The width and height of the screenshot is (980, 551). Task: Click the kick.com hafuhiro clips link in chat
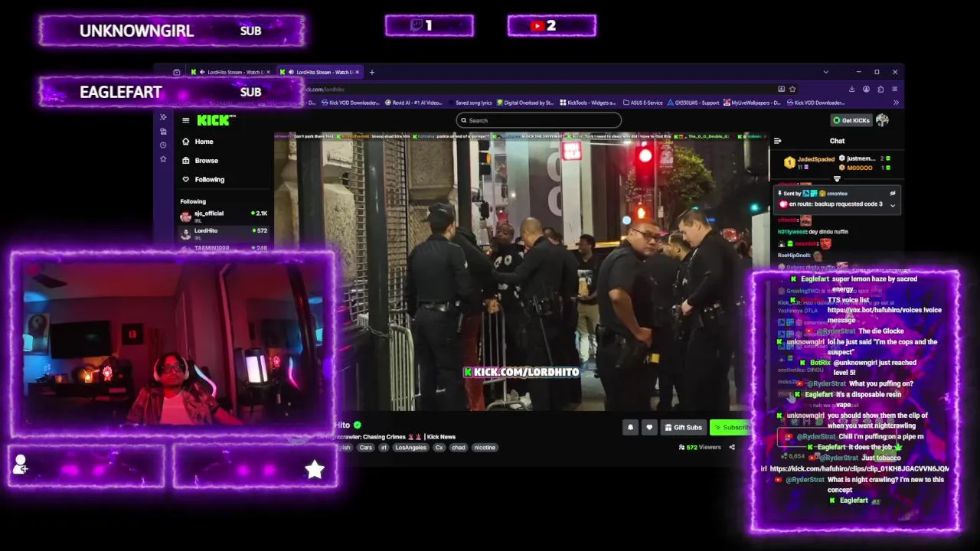pos(859,468)
